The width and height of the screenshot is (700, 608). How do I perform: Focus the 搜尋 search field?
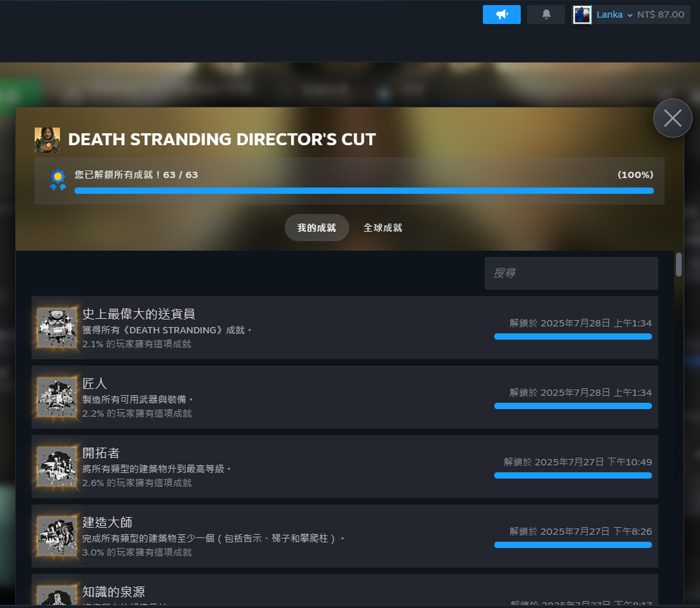pos(571,273)
